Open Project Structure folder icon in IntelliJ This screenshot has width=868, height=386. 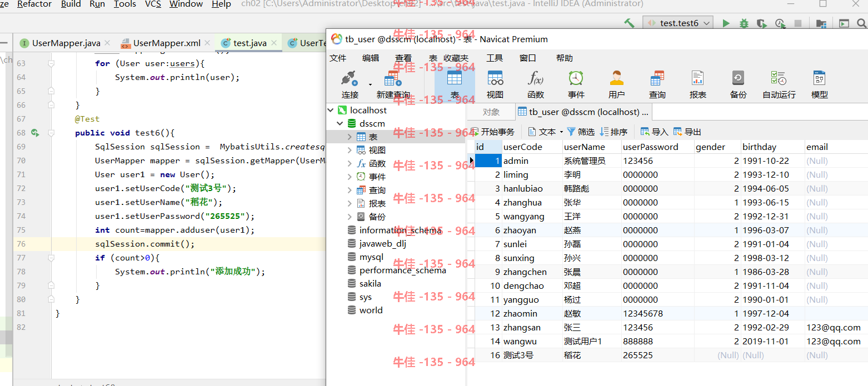tap(821, 23)
